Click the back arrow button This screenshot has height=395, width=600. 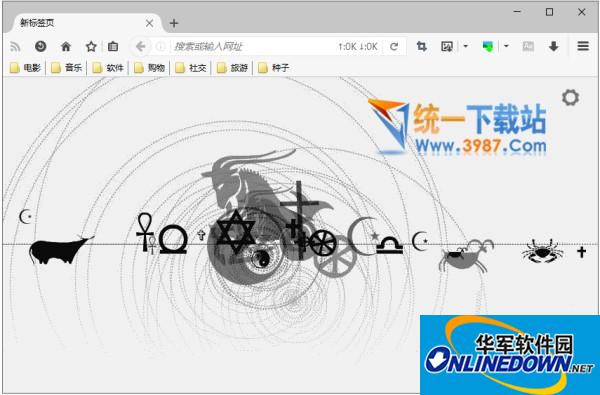140,47
